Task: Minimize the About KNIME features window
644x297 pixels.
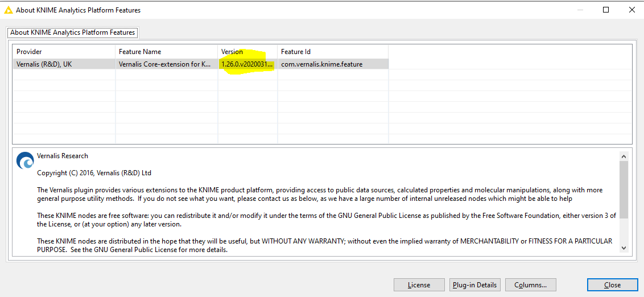Action: 580,10
